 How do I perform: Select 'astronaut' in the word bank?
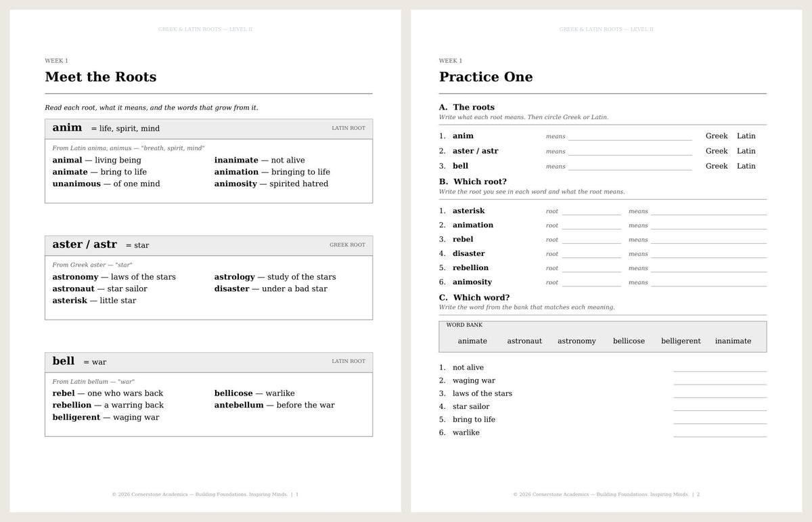[524, 341]
